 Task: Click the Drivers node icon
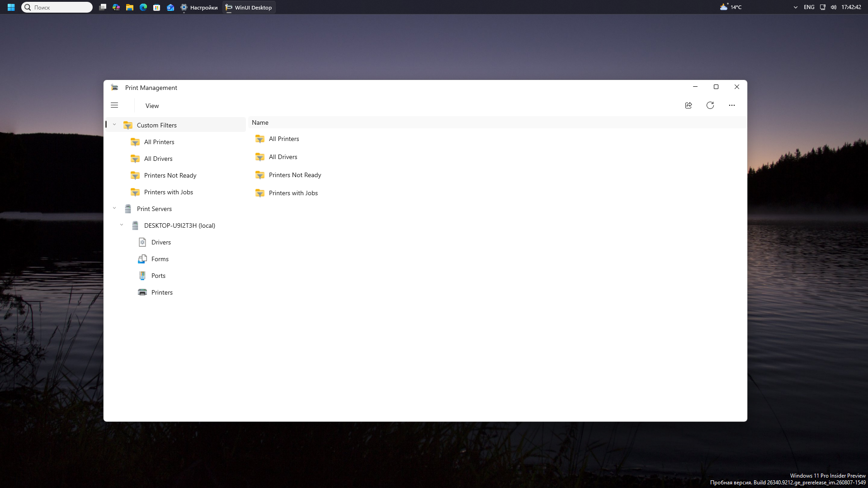click(142, 242)
